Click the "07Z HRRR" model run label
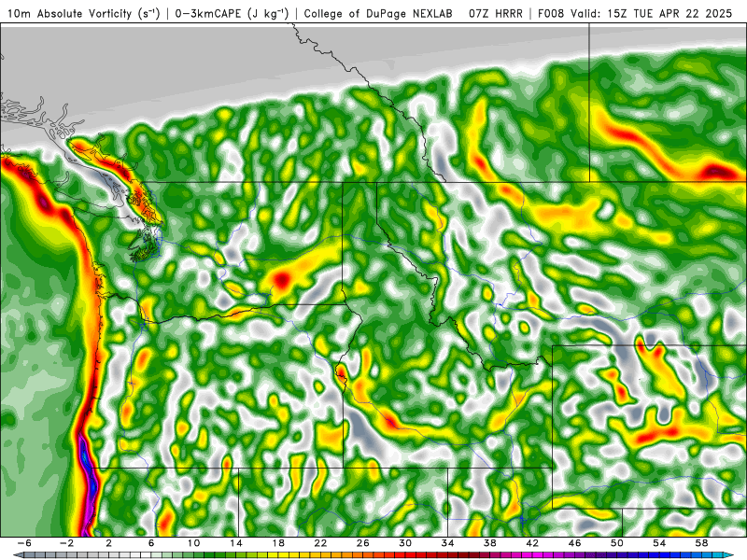Viewport: 747px width, 560px height. tap(496, 13)
